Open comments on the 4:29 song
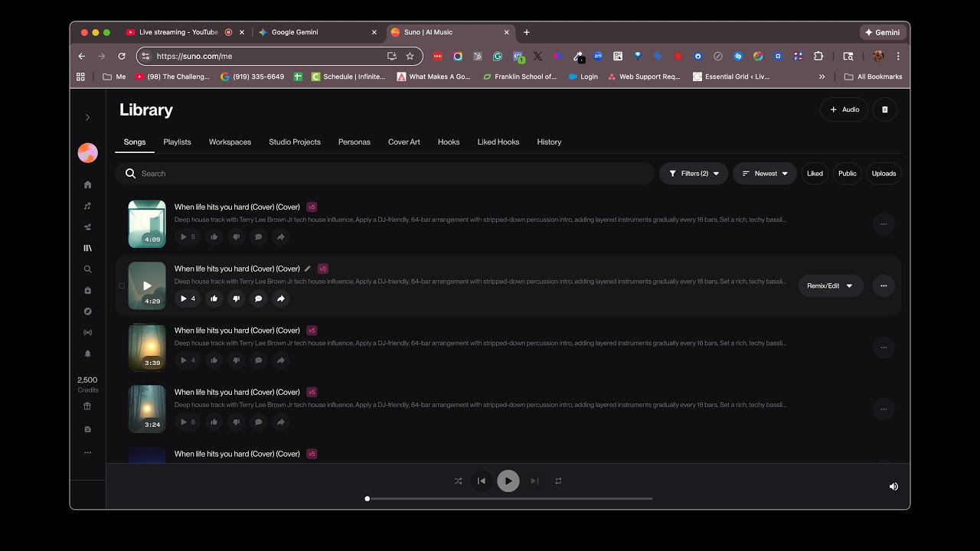Screen dimensions: 980x551 coord(259,298)
